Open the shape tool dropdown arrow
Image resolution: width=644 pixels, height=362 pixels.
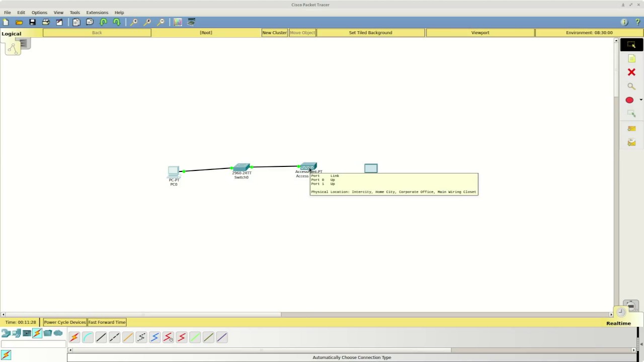[x=640, y=100]
